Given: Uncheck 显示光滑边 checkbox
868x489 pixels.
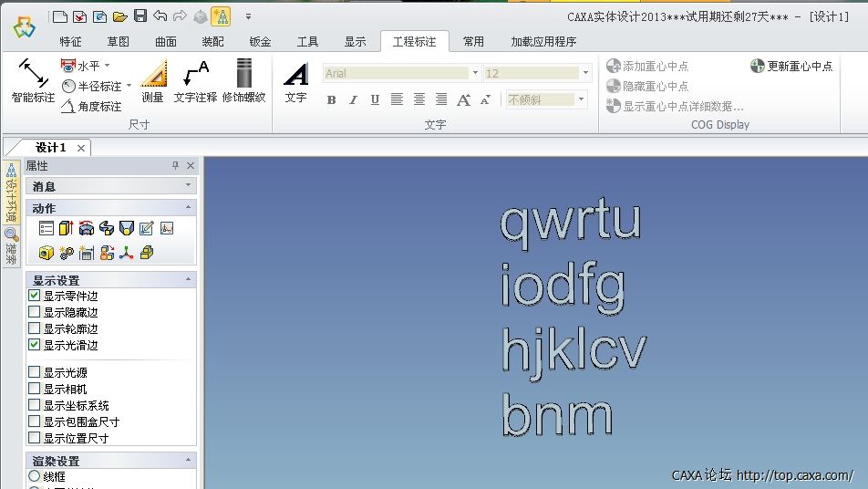Looking at the screenshot, I should [35, 345].
